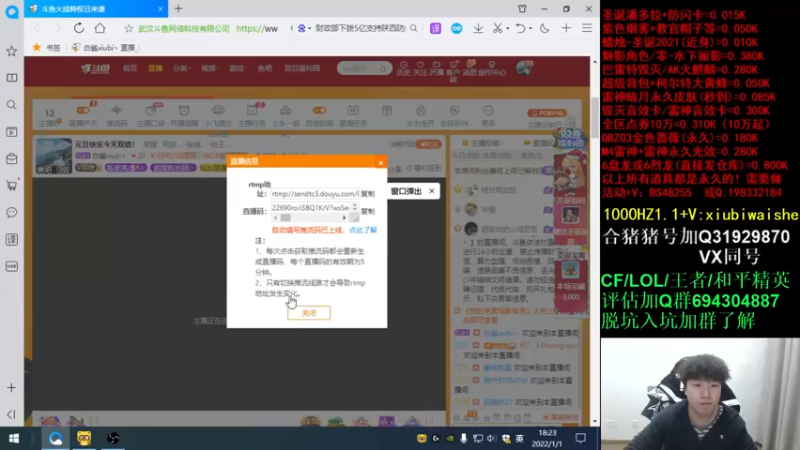Click the 关闭 button in dialog
800x450 pixels.
(309, 313)
